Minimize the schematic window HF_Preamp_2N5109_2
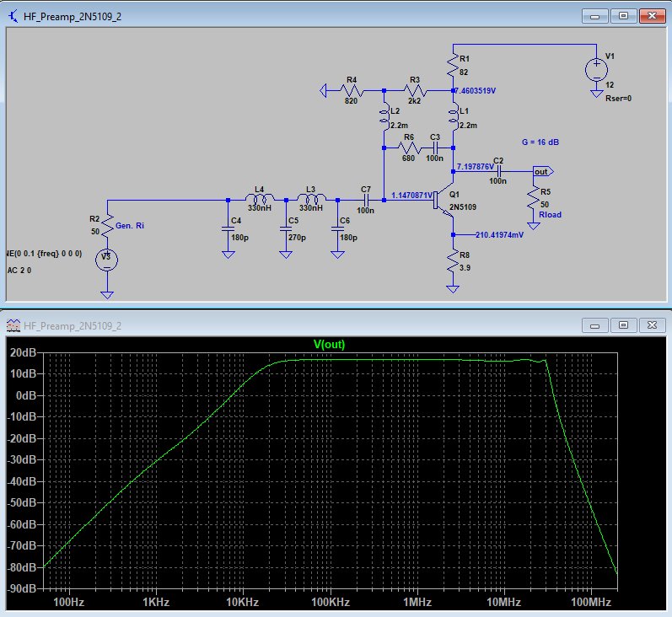This screenshot has width=672, height=617. [594, 16]
